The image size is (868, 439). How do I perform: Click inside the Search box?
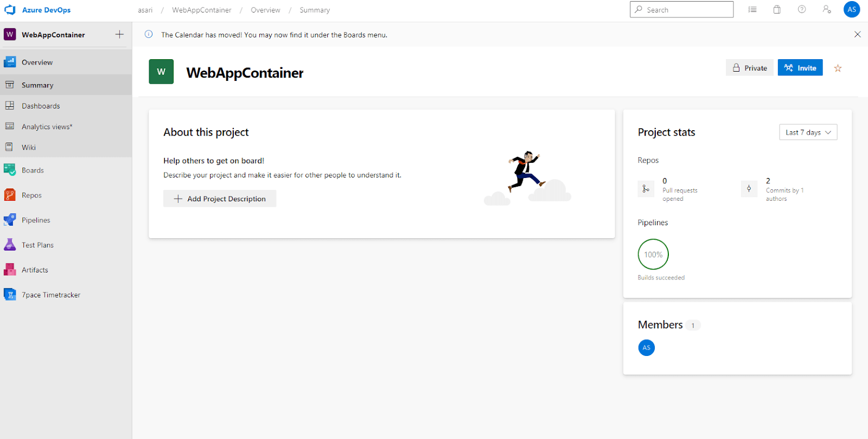coord(681,10)
